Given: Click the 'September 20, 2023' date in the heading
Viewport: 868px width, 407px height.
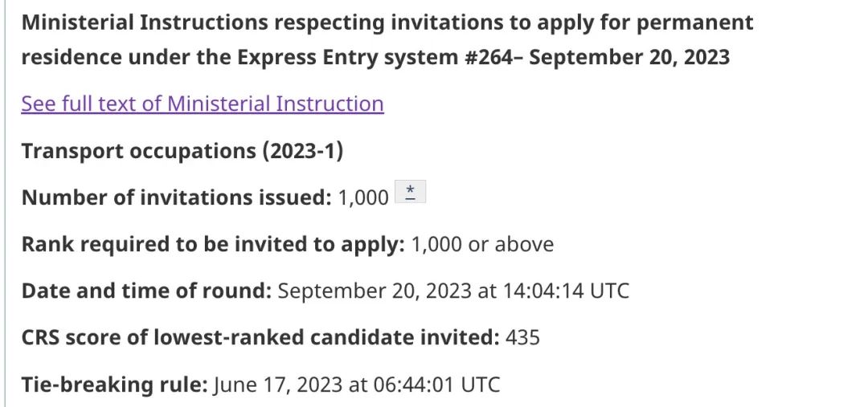Looking at the screenshot, I should click(629, 57).
